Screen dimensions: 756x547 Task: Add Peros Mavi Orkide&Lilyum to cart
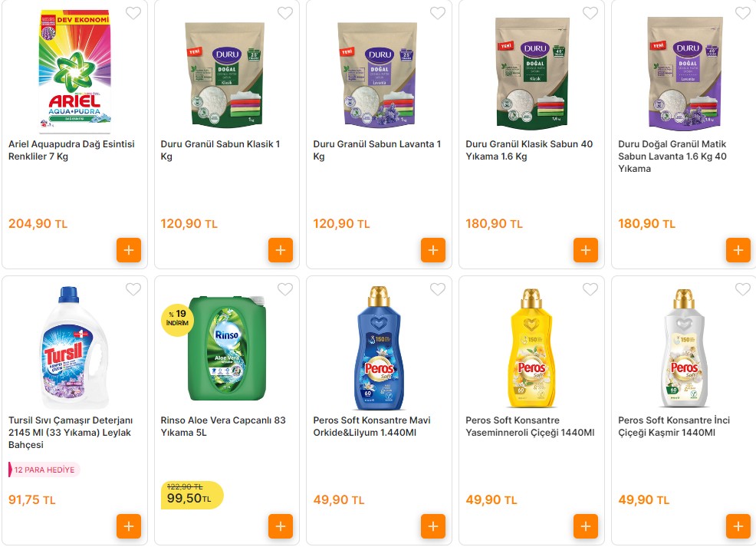[433, 526]
